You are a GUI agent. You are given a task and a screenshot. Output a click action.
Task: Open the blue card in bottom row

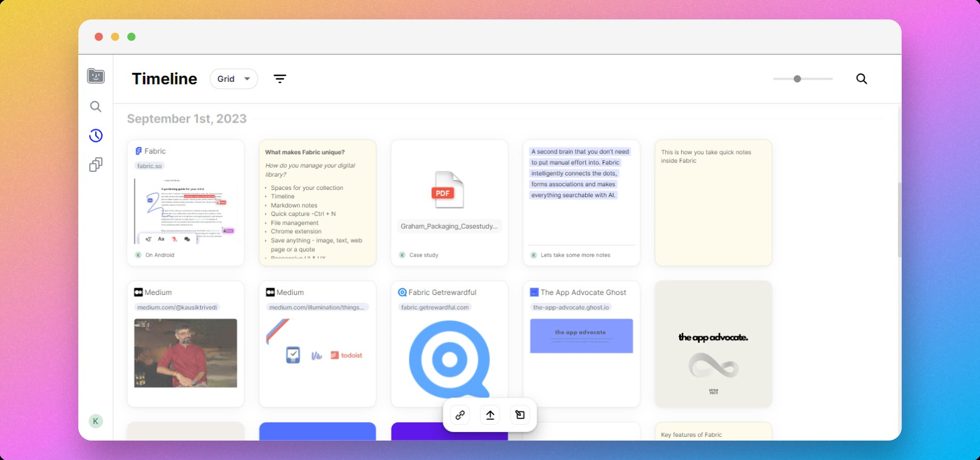click(317, 431)
